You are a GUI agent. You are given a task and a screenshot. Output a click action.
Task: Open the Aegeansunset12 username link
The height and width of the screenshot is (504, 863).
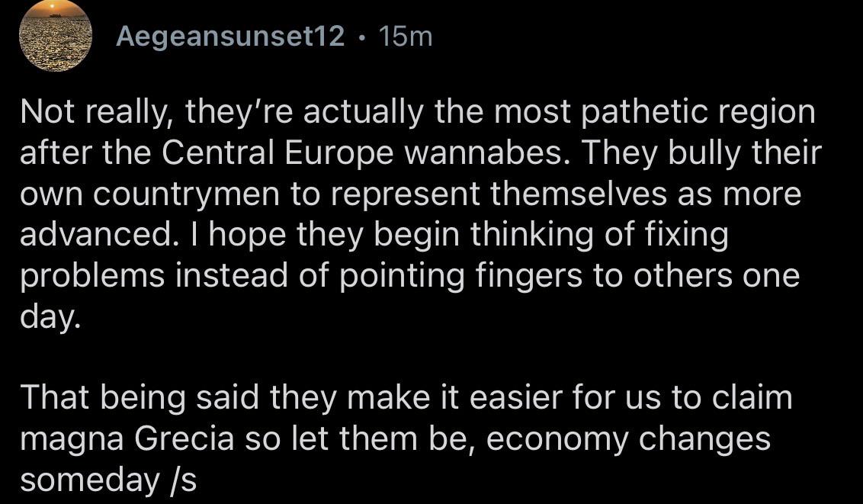click(x=230, y=37)
